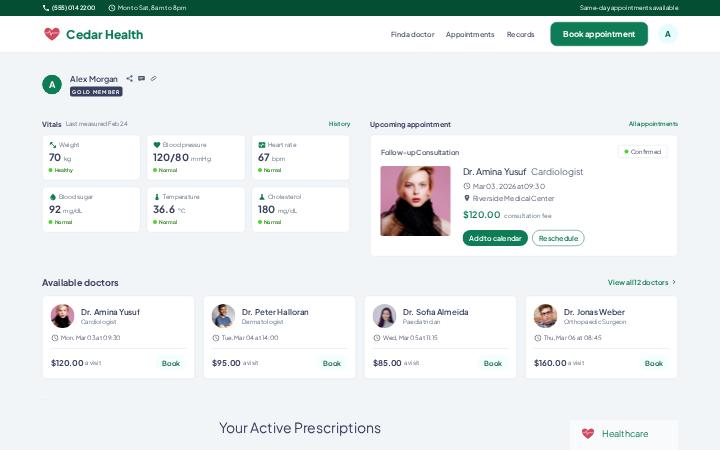Viewport: 720px width, 450px height.
Task: Click the Reschedule button
Action: [x=558, y=238]
